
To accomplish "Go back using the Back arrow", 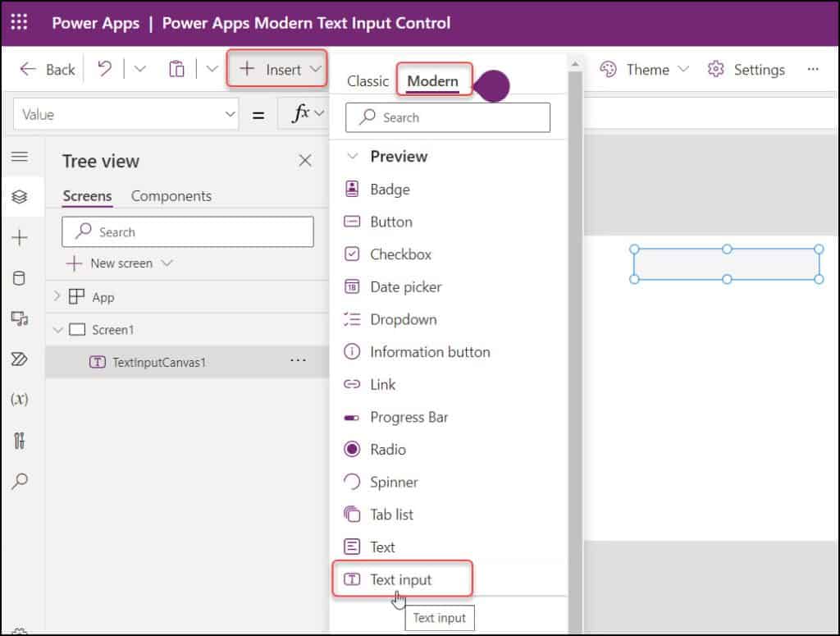I will (x=47, y=70).
